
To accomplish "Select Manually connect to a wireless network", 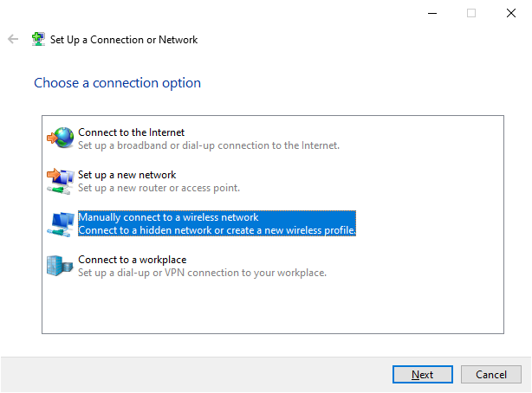I will (168, 217).
